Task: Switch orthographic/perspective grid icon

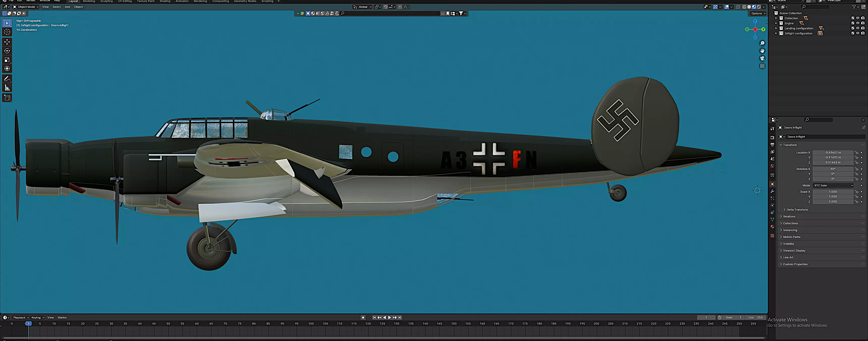Action: coord(762,66)
